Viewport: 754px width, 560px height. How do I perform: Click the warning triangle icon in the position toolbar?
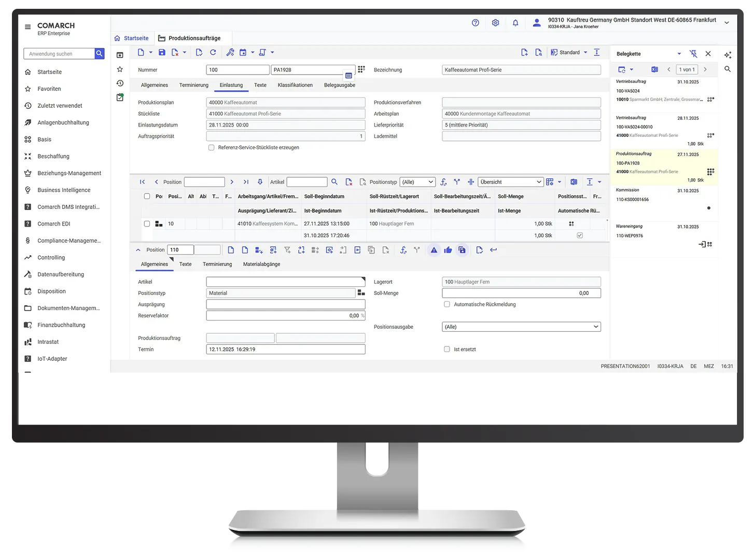click(x=434, y=250)
